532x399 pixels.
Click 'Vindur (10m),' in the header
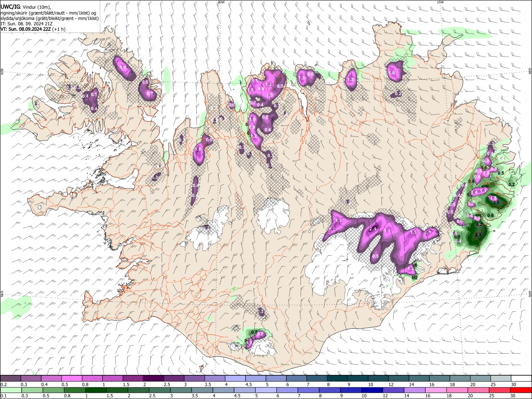[x=37, y=7]
